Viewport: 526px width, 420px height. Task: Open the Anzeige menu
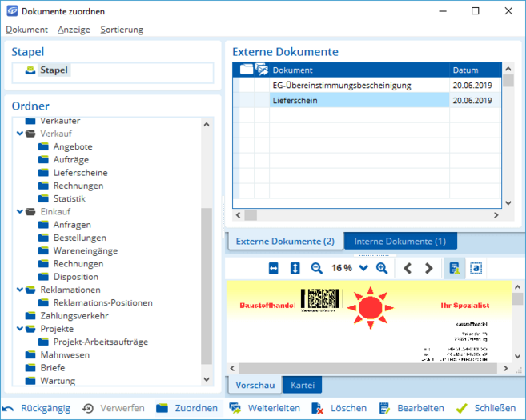pyautogui.click(x=74, y=30)
